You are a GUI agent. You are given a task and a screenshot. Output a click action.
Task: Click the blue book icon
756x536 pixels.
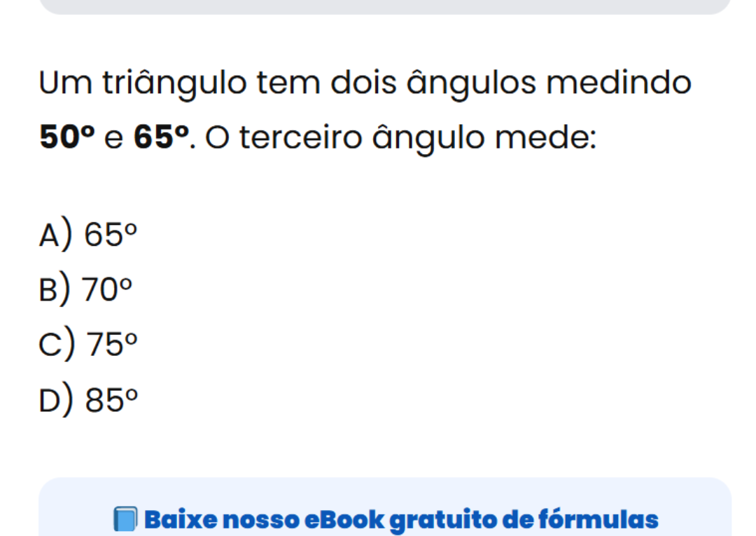pos(125,520)
